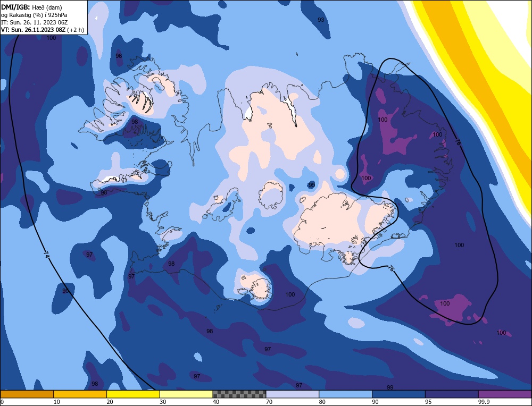Screen dimensions: 532x406
Task: Select the magenta legend swatch above 99.9
Action: coord(505,394)
